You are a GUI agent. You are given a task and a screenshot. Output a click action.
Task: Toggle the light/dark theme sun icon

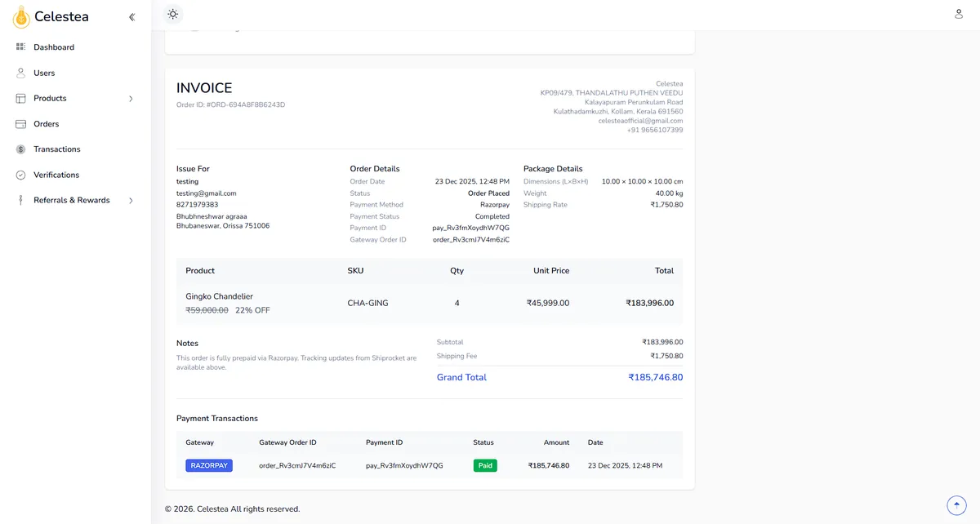pos(172,14)
